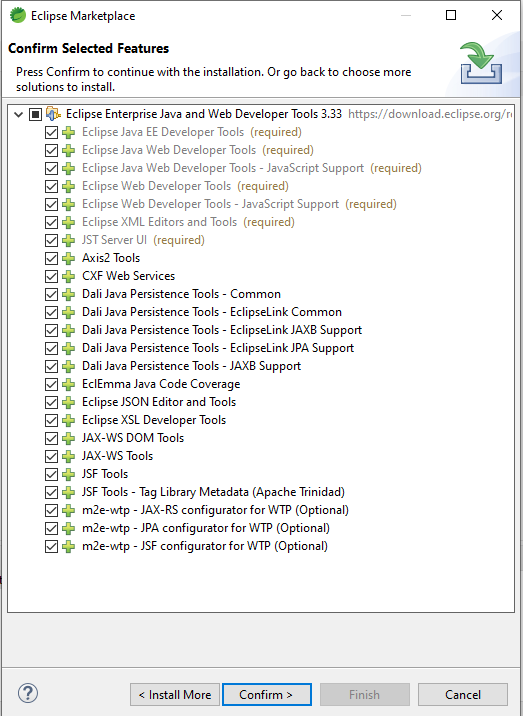Deselect the Eclipse XSL Developer Tools checkbox
This screenshot has height=716, width=523.
pos(51,420)
